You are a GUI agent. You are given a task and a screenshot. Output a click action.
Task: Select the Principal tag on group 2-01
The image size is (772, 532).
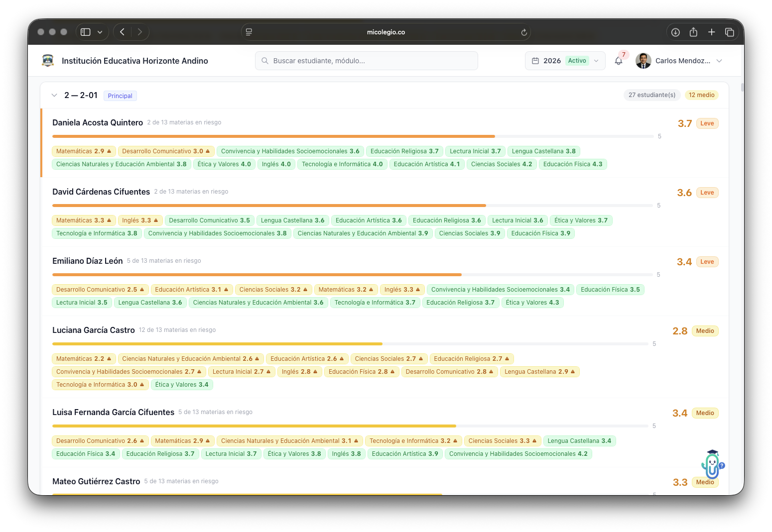coord(120,96)
